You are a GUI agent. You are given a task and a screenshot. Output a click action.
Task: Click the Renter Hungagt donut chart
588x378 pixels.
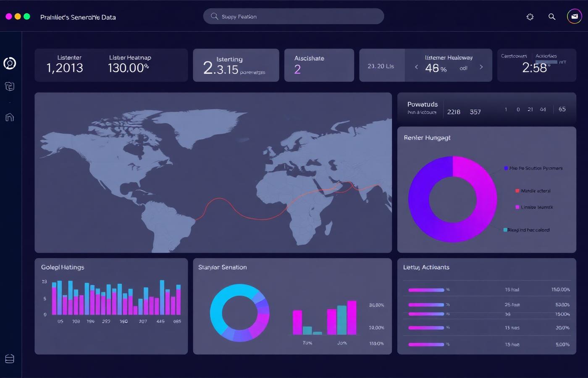pyautogui.click(x=453, y=199)
